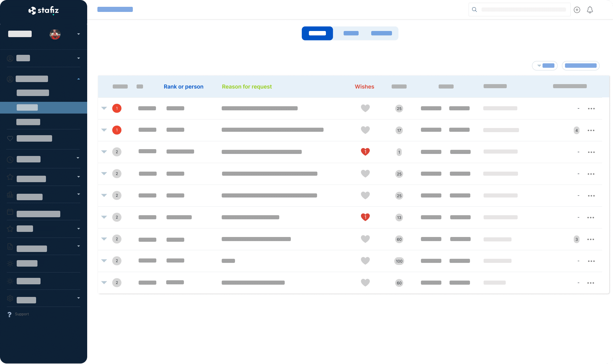
Task: Open the clock section in the sidebar
Action: click(x=10, y=159)
